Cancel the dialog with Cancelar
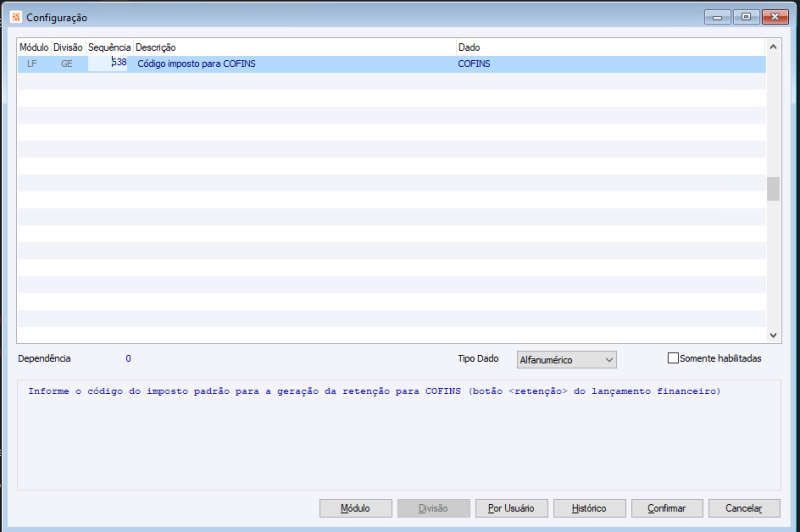The width and height of the screenshot is (800, 532). tap(744, 508)
